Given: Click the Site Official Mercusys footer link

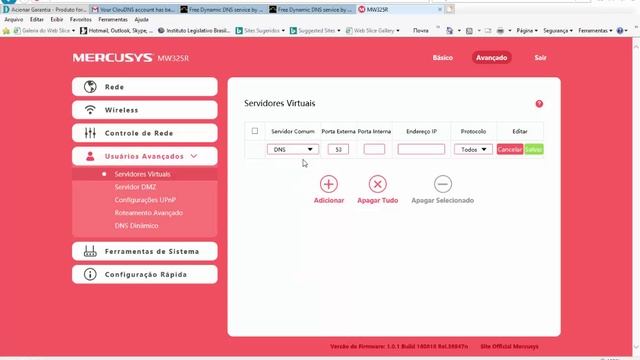Looking at the screenshot, I should point(509,347).
